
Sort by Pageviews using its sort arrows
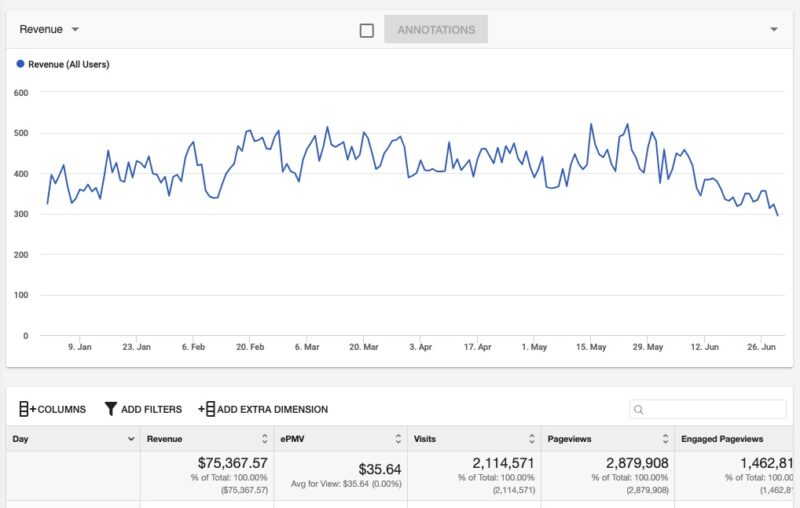click(x=663, y=439)
